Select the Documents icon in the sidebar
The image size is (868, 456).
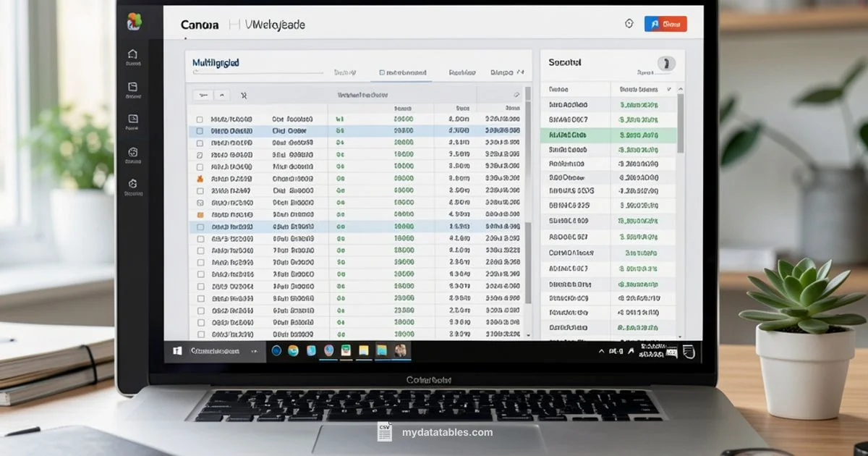tap(134, 86)
